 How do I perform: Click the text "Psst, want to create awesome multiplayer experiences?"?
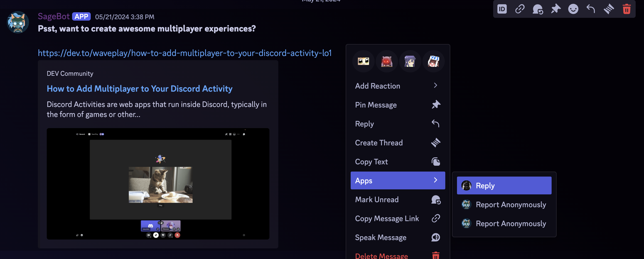147,29
